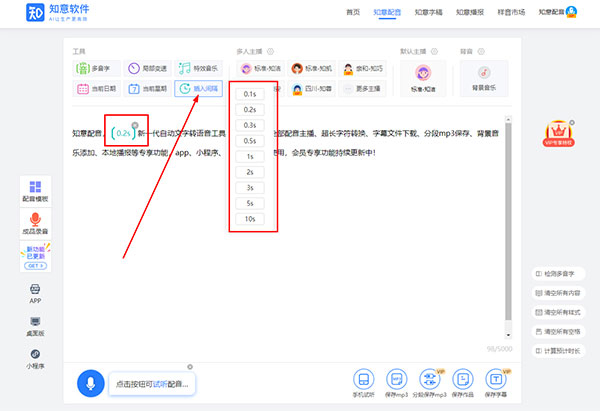Select the 10s pause option

(250, 219)
